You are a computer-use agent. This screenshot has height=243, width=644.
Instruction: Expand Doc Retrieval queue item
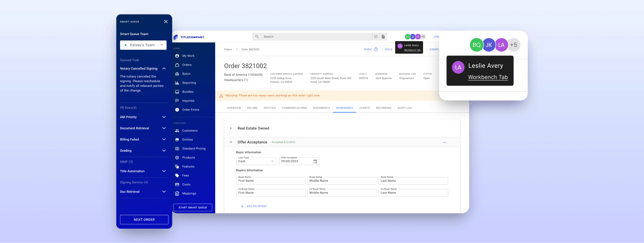pos(164,191)
